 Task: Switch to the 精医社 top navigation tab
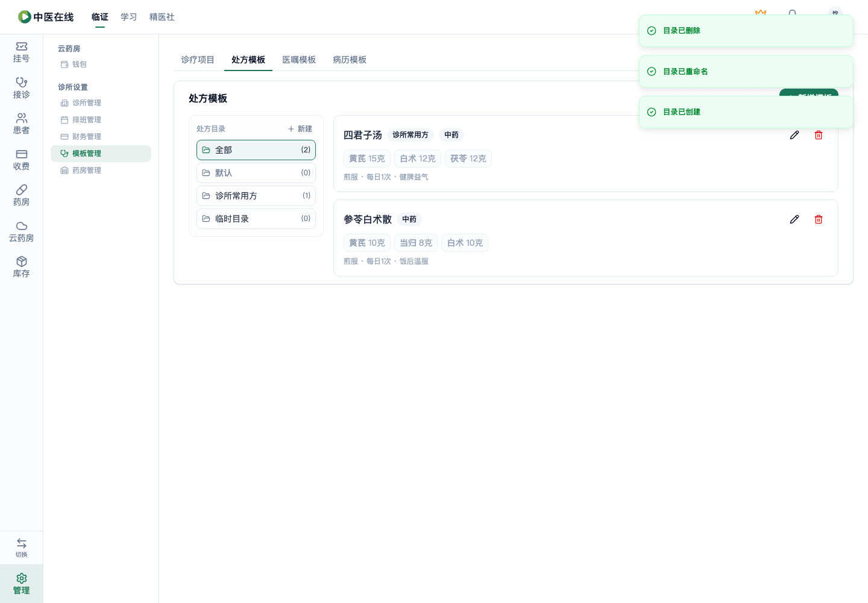(x=162, y=17)
